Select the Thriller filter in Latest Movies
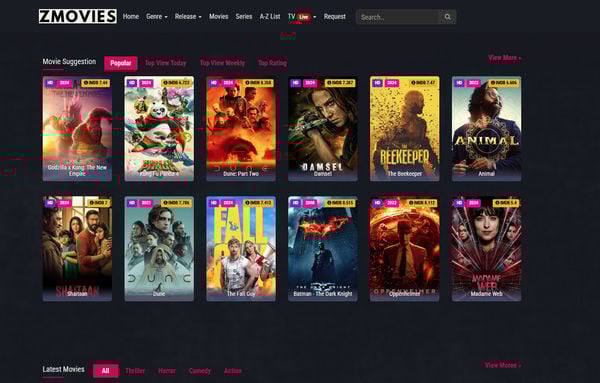Screen dimensions: 600x383 click(135, 371)
